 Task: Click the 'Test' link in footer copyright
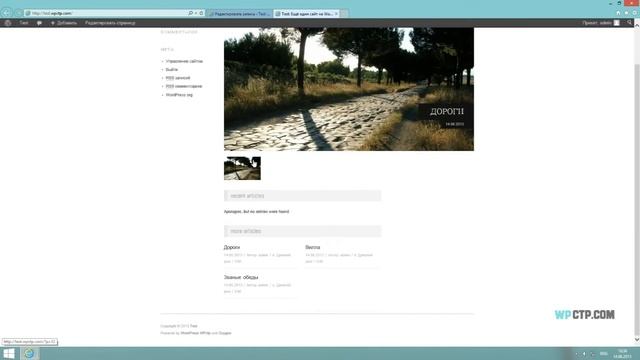coord(193,326)
